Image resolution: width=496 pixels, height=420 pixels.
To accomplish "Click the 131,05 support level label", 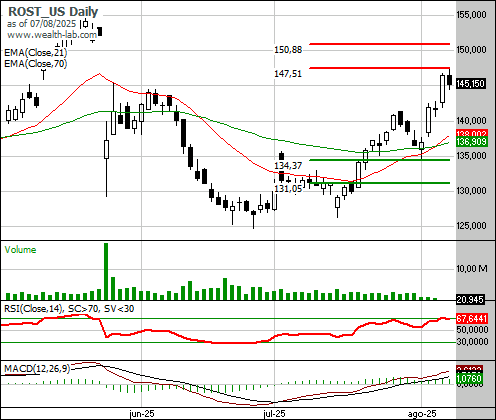I will (288, 189).
